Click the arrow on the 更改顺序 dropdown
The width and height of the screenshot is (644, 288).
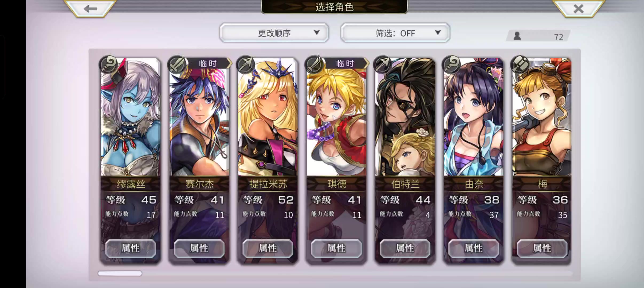[317, 33]
